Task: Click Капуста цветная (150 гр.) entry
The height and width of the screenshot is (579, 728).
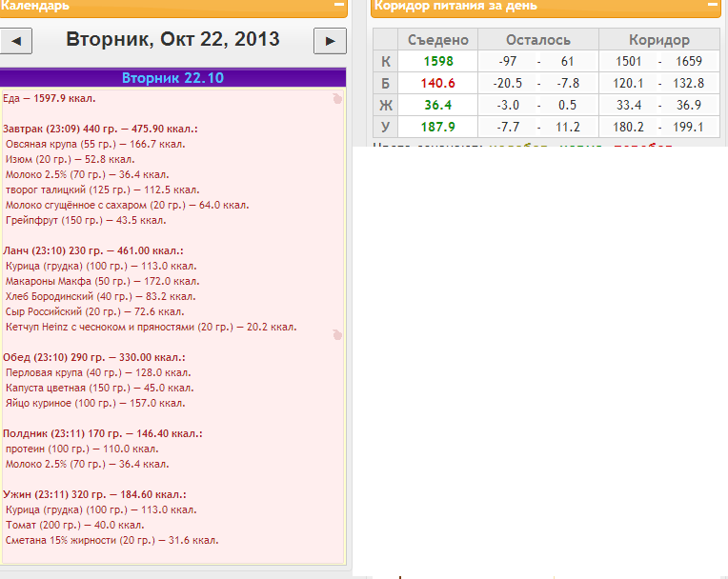Action: [100, 388]
